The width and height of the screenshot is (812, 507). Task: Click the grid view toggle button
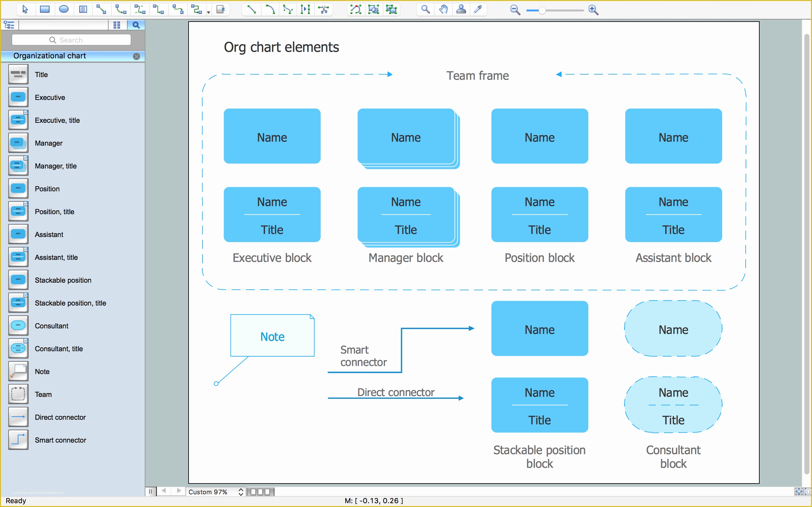pos(117,26)
